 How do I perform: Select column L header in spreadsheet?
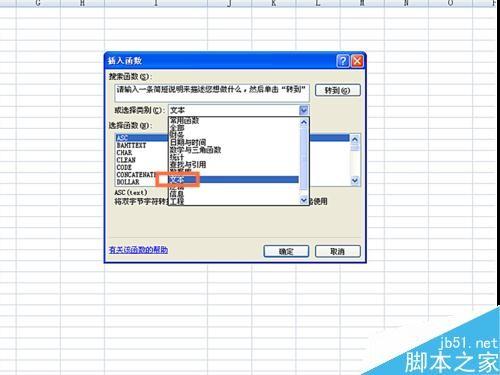coord(318,3)
